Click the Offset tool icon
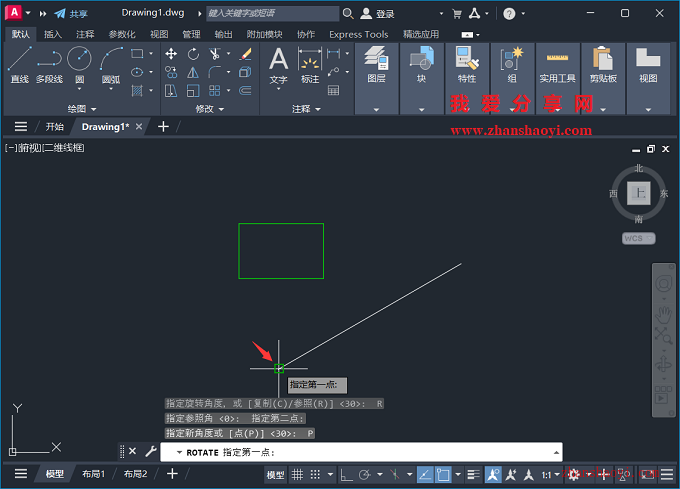The height and width of the screenshot is (489, 680). coord(245,91)
